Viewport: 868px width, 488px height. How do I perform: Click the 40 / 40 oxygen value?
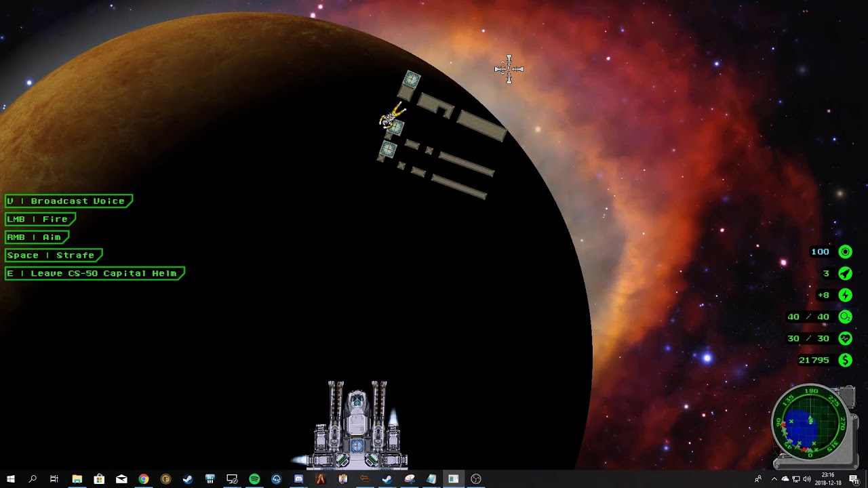(x=808, y=317)
